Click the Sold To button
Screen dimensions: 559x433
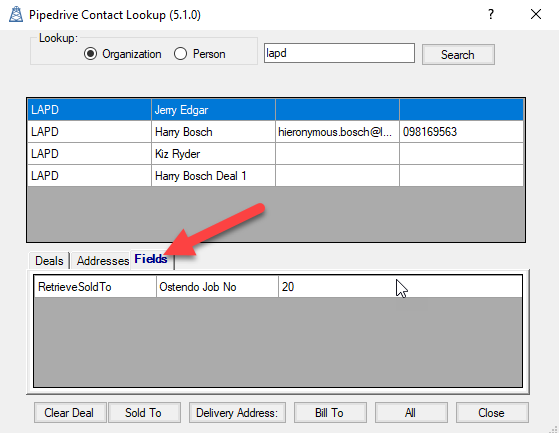point(144,413)
